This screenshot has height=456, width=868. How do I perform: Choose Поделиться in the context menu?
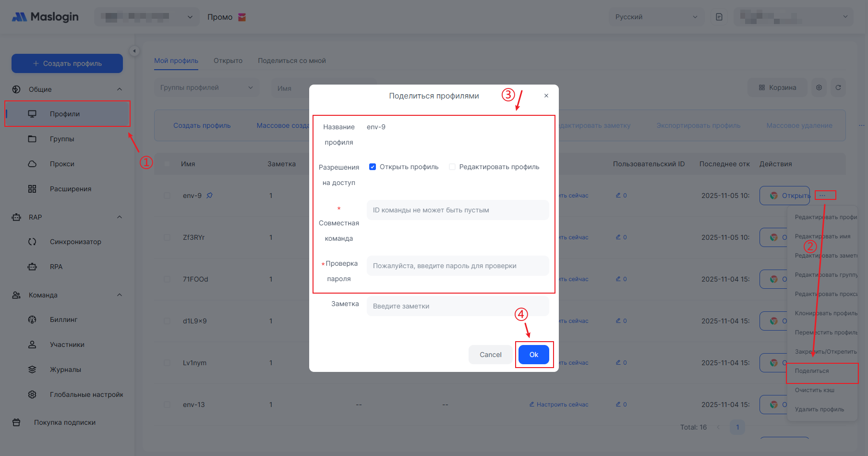pos(812,371)
